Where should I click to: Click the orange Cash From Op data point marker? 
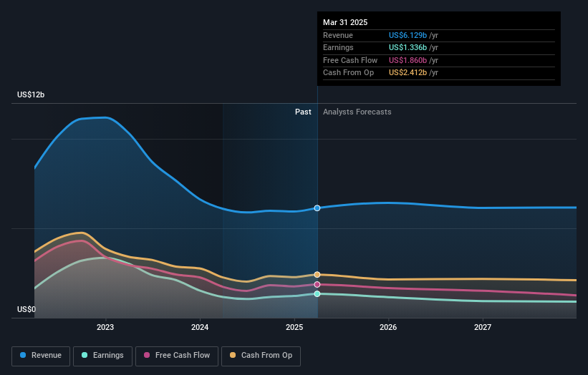tap(317, 275)
